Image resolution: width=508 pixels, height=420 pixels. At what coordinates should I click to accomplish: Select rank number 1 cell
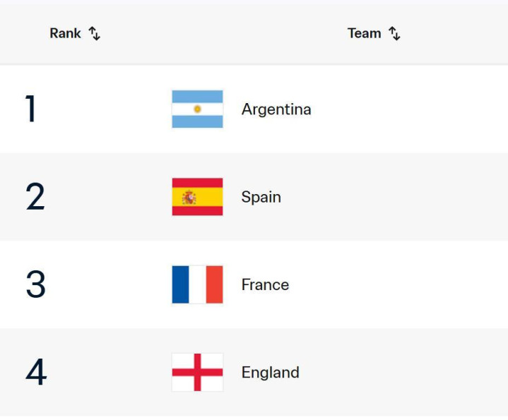[30, 109]
